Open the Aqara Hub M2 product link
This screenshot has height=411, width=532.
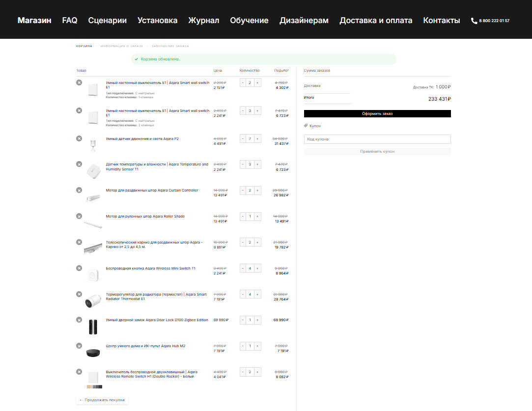click(145, 346)
